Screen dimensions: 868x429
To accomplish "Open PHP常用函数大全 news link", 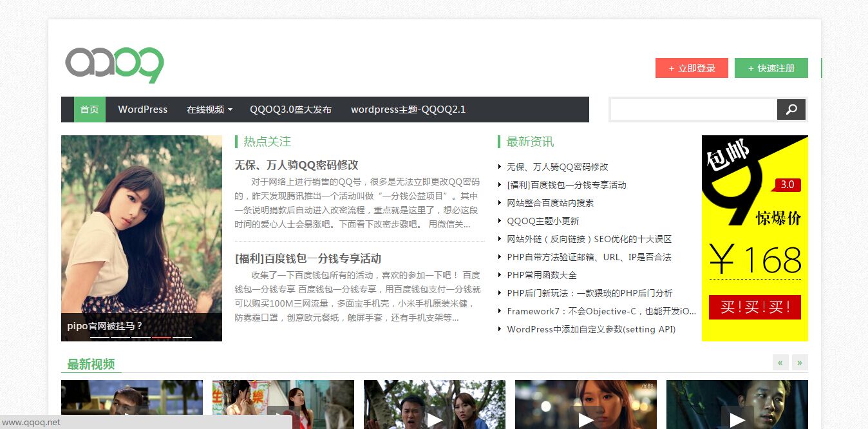I will pyautogui.click(x=542, y=275).
